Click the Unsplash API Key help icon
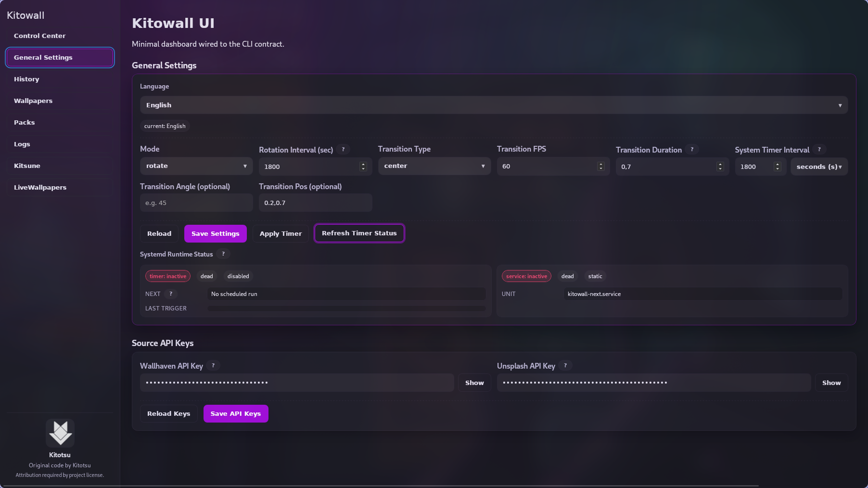Image resolution: width=868 pixels, height=488 pixels. pyautogui.click(x=565, y=366)
